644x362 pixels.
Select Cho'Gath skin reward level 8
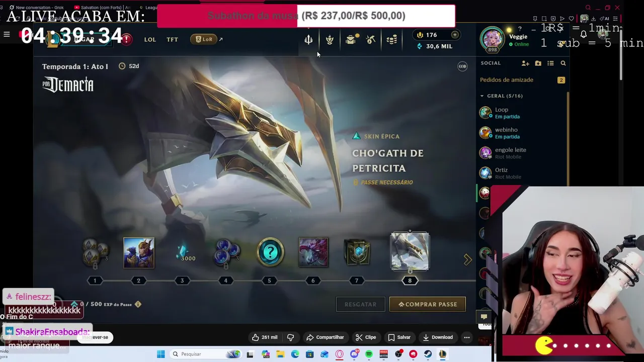coord(410,251)
